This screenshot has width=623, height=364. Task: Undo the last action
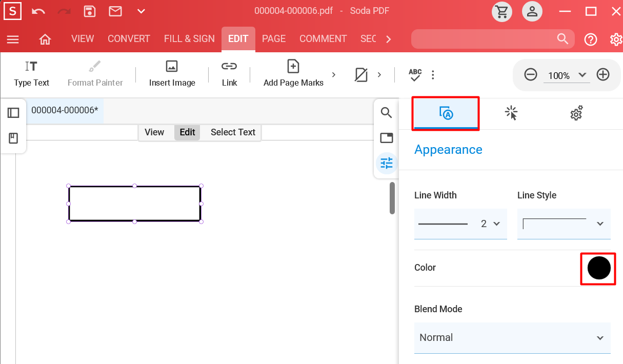coord(38,11)
